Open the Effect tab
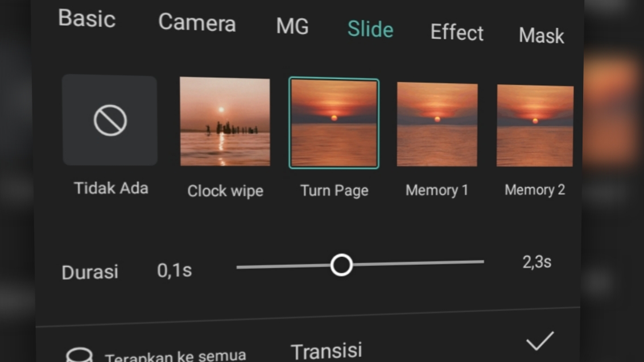The width and height of the screenshot is (644, 362). pos(457,32)
